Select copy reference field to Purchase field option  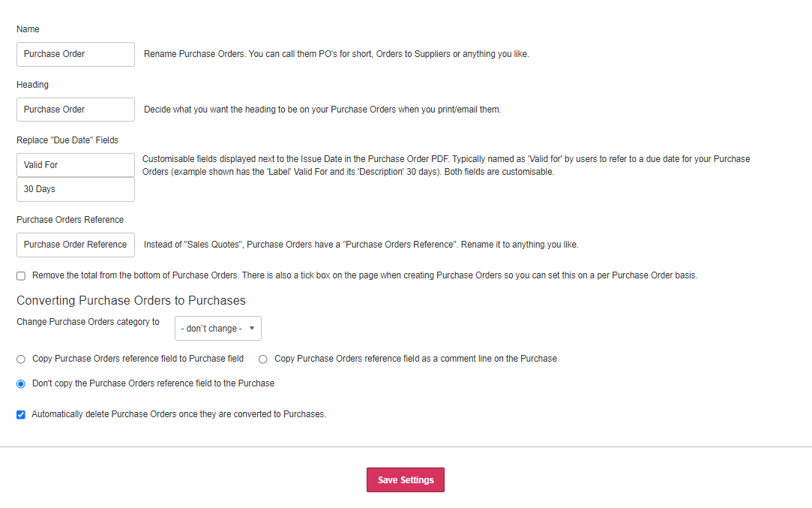[20, 359]
